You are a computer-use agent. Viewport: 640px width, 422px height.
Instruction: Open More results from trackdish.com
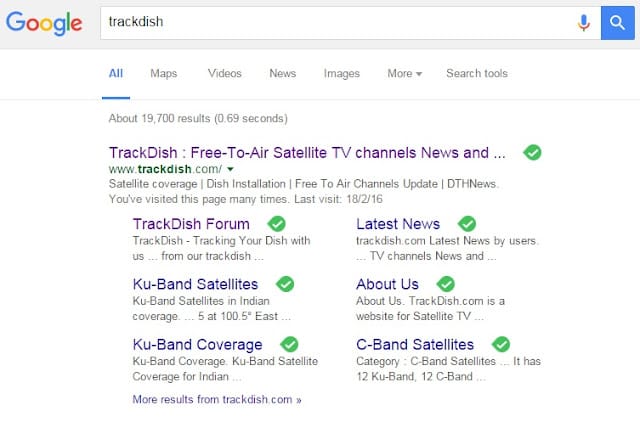point(216,399)
